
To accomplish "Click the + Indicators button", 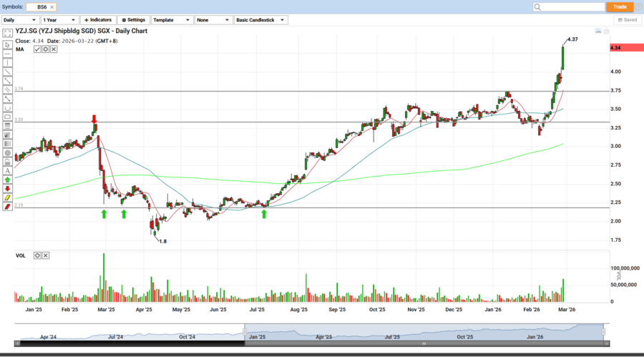I will 97,20.
